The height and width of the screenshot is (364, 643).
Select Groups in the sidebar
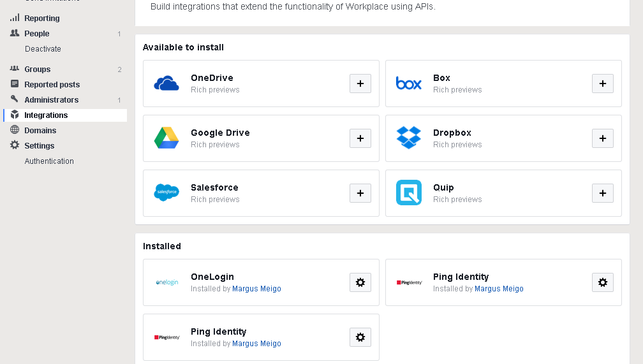(37, 69)
